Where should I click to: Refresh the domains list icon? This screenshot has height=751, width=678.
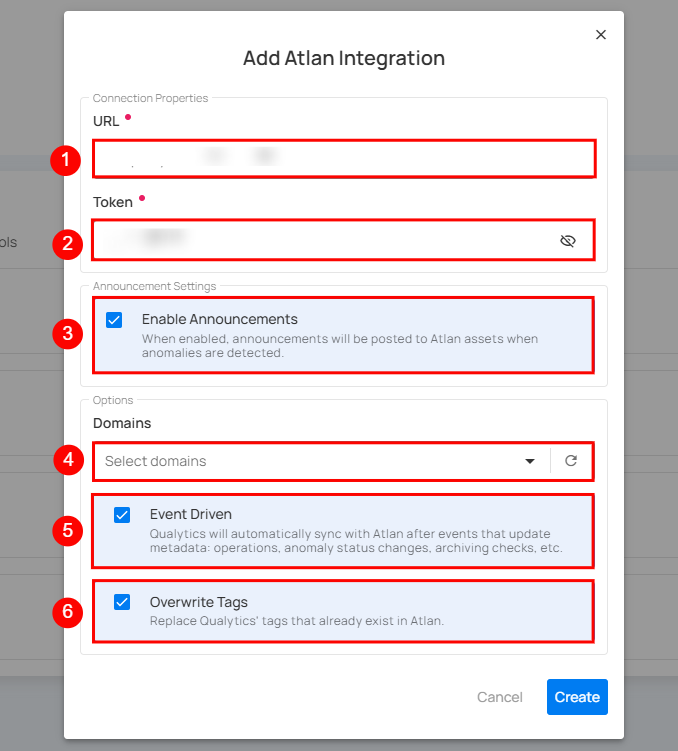571,461
